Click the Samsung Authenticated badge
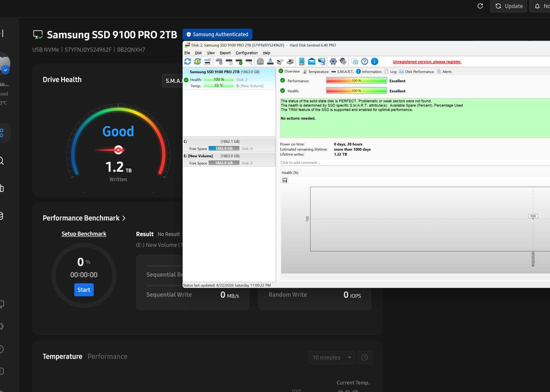 coord(218,34)
